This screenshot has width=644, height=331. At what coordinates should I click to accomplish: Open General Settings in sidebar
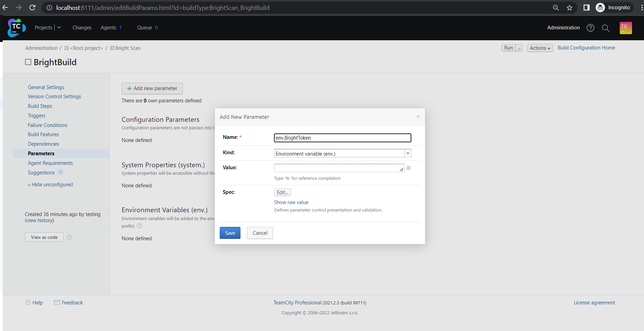coord(46,87)
